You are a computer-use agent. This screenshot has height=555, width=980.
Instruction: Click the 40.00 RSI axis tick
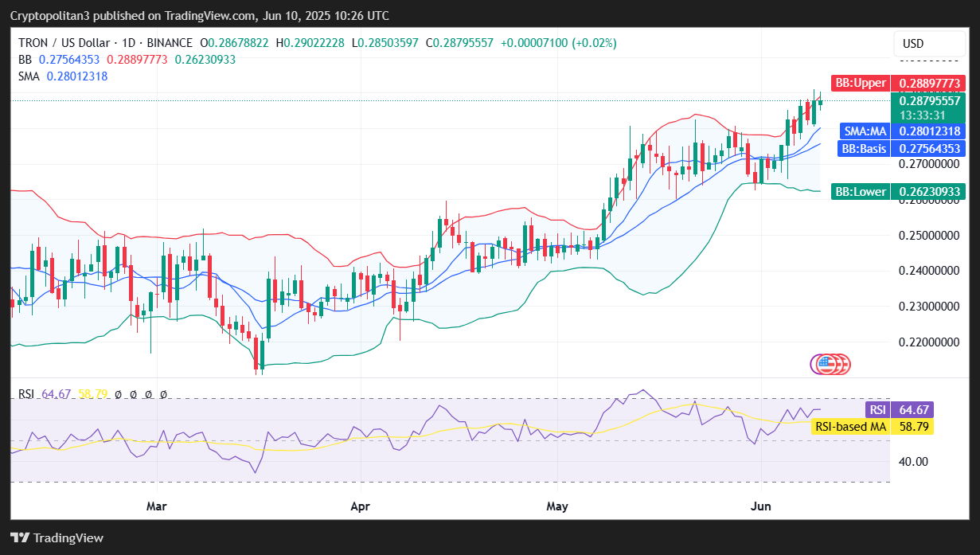tap(913, 461)
